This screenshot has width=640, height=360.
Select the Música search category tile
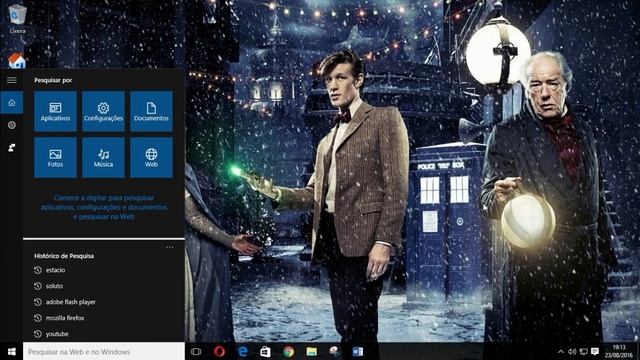coord(103,158)
